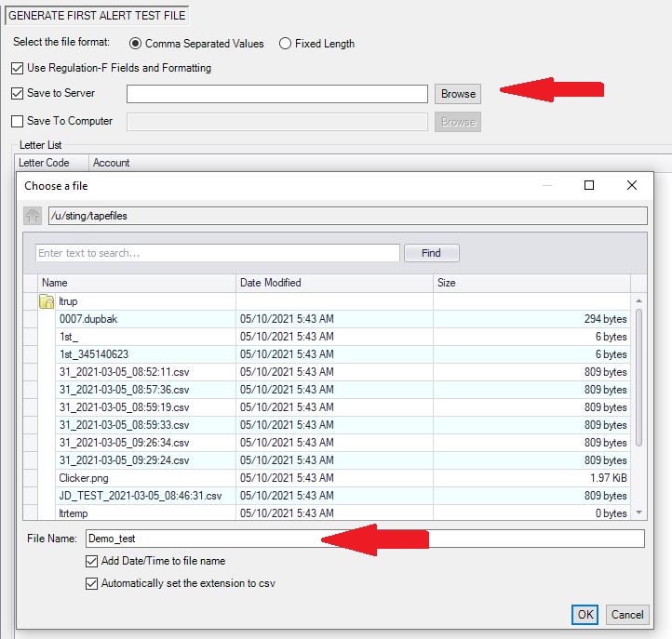Maximize the Choose a file dialog
672x639 pixels.
[589, 185]
